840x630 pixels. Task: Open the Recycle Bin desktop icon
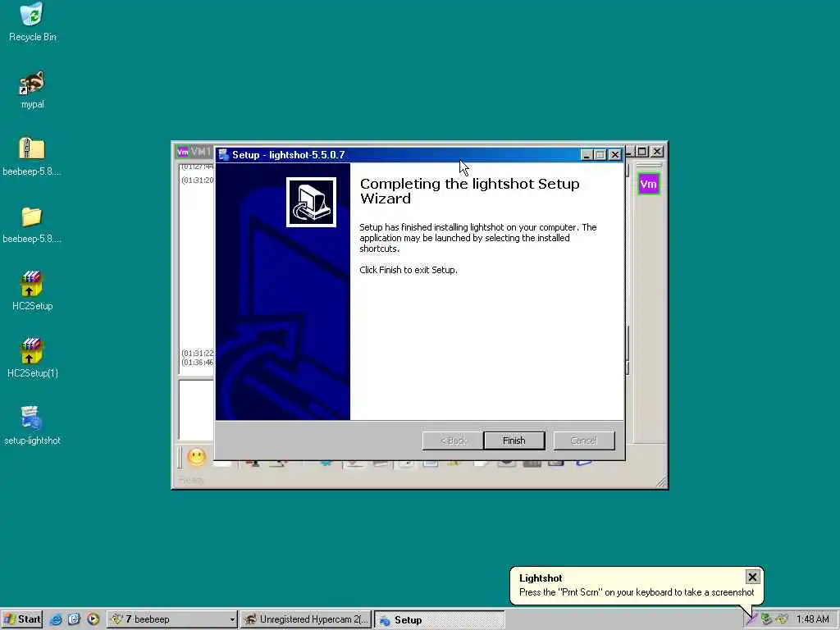(x=32, y=22)
